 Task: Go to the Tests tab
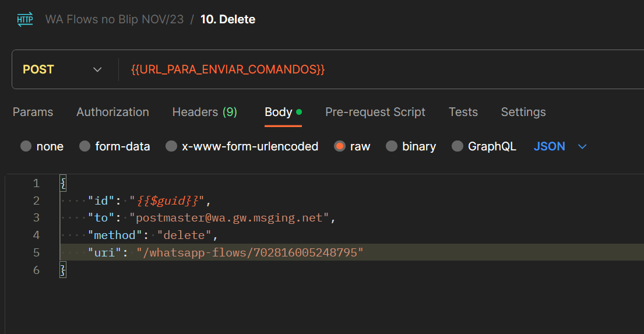point(463,112)
